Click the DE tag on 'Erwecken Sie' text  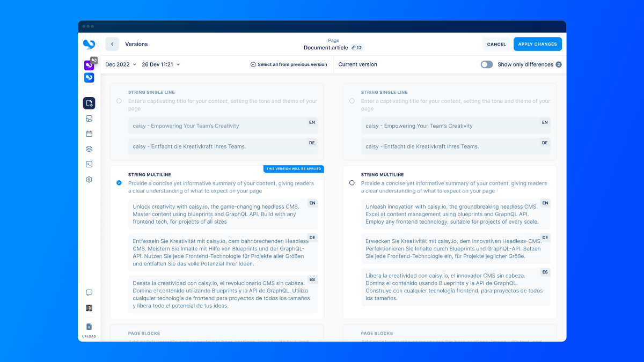[x=545, y=238]
